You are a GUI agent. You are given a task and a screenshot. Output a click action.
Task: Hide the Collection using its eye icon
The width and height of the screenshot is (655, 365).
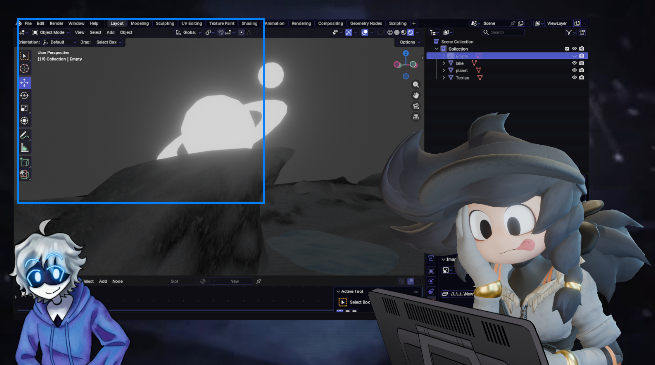tap(574, 49)
